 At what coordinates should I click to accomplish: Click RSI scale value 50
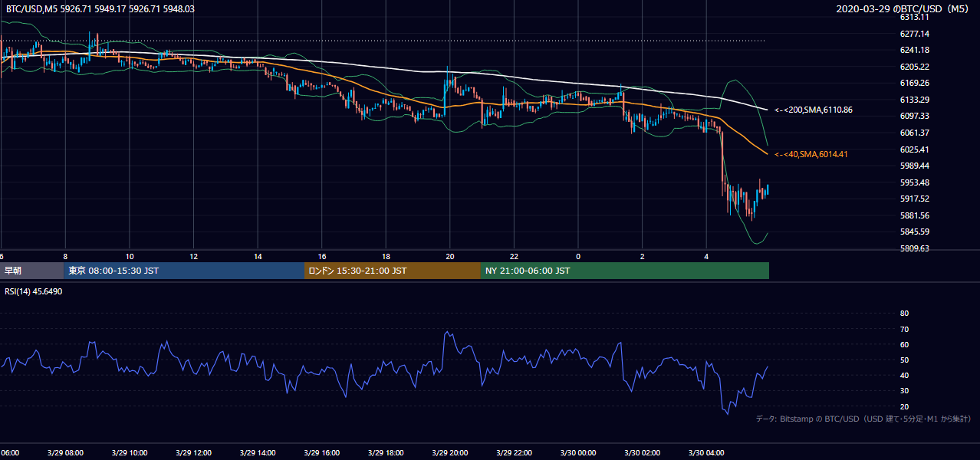point(904,360)
